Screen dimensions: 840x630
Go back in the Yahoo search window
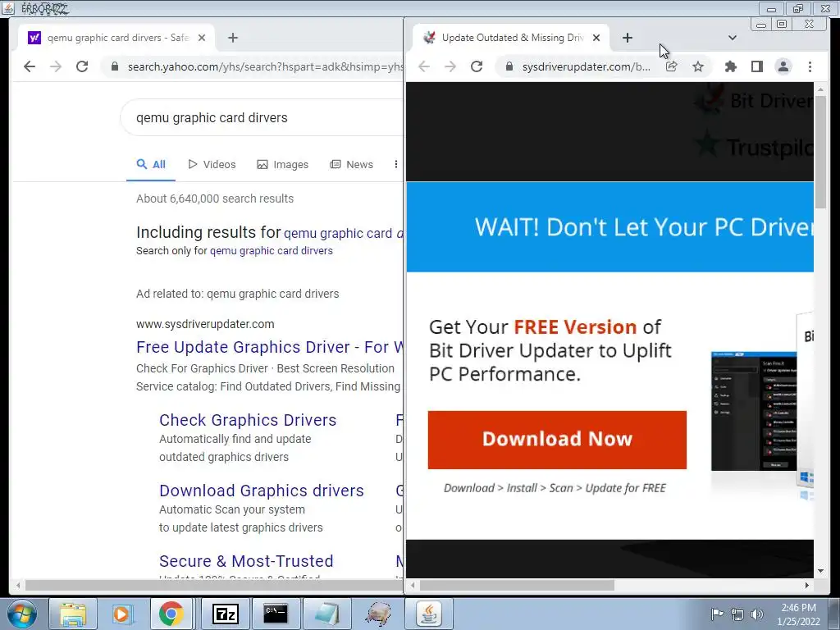coord(30,66)
